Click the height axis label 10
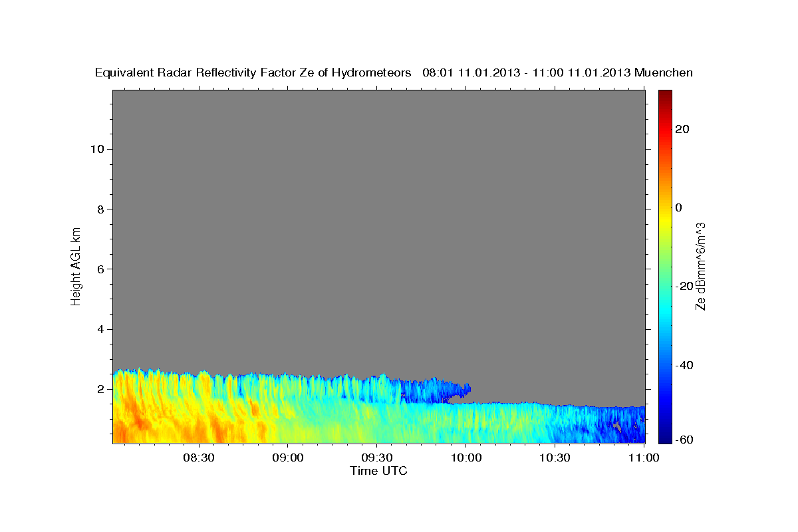The width and height of the screenshot is (798, 532). (x=97, y=149)
